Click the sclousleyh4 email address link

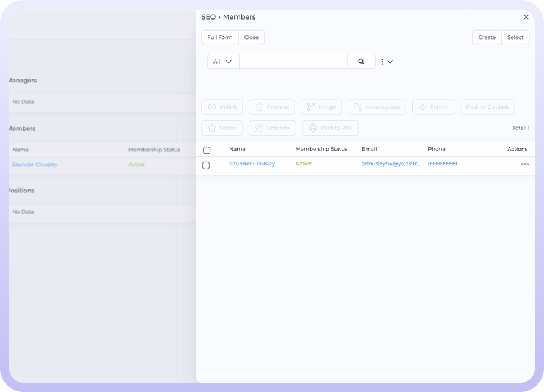(x=391, y=164)
